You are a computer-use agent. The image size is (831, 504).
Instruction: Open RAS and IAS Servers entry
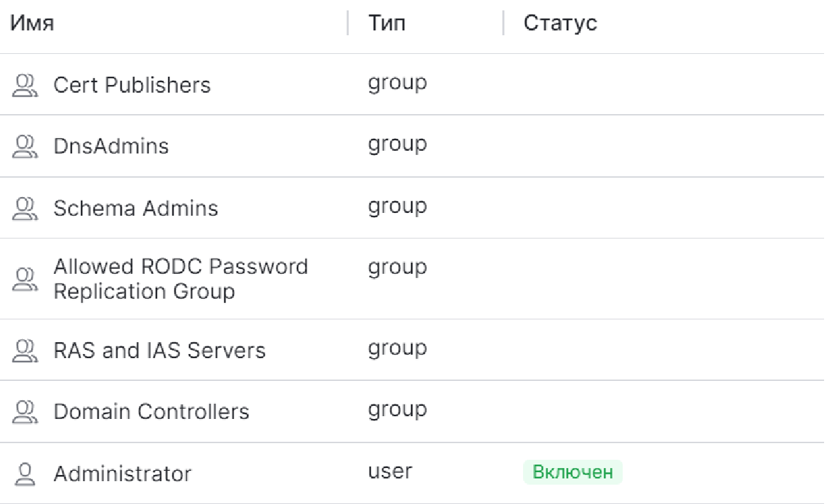point(160,351)
